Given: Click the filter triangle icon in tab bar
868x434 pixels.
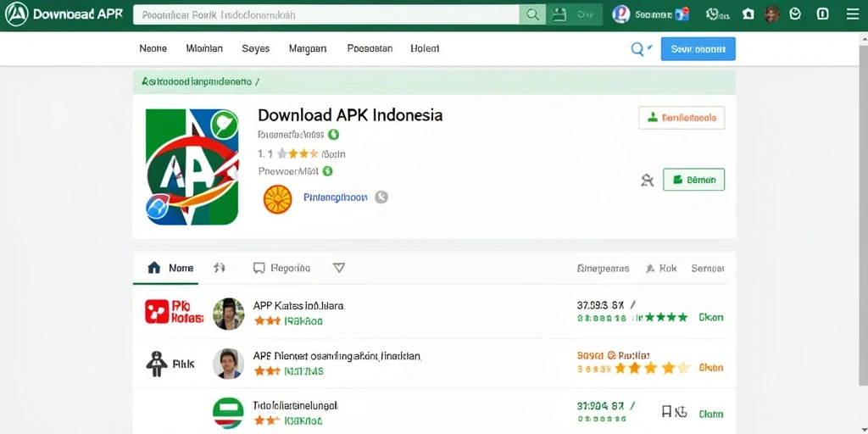Looking at the screenshot, I should click(x=339, y=268).
